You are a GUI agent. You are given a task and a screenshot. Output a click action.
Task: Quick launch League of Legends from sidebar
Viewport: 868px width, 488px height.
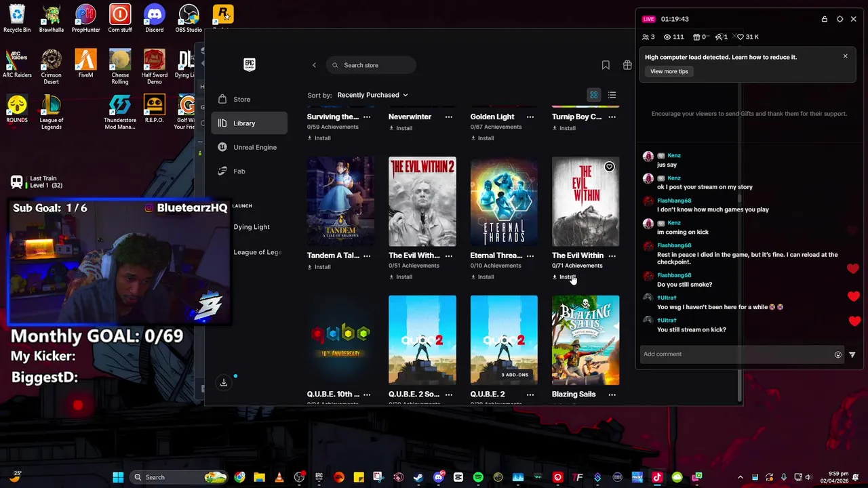258,252
